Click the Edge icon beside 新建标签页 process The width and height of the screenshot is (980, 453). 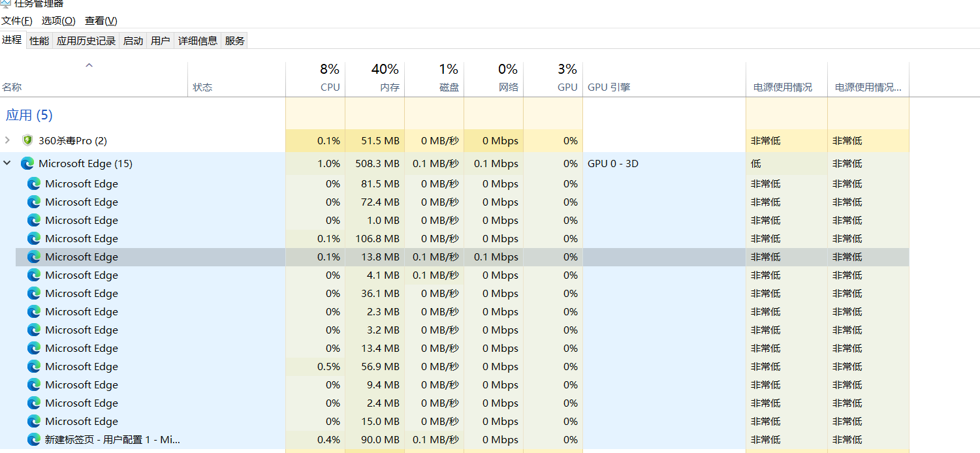pyautogui.click(x=34, y=440)
